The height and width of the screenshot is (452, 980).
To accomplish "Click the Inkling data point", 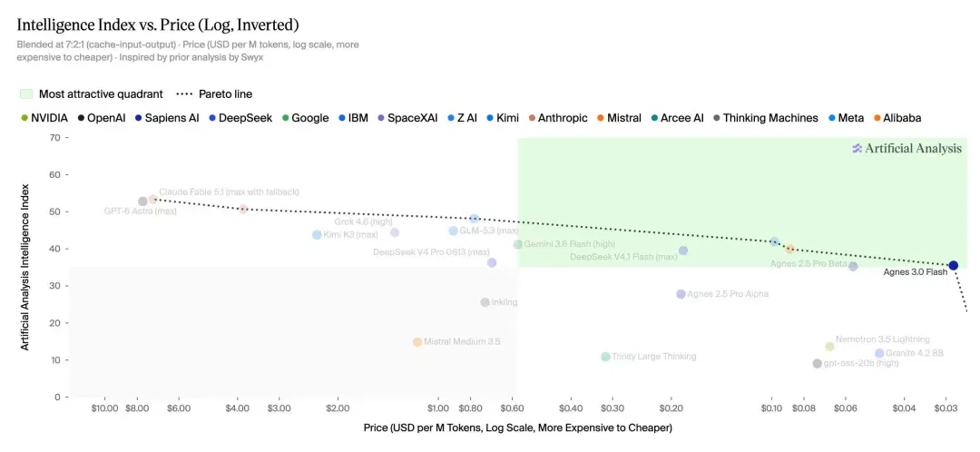I will 485,302.
